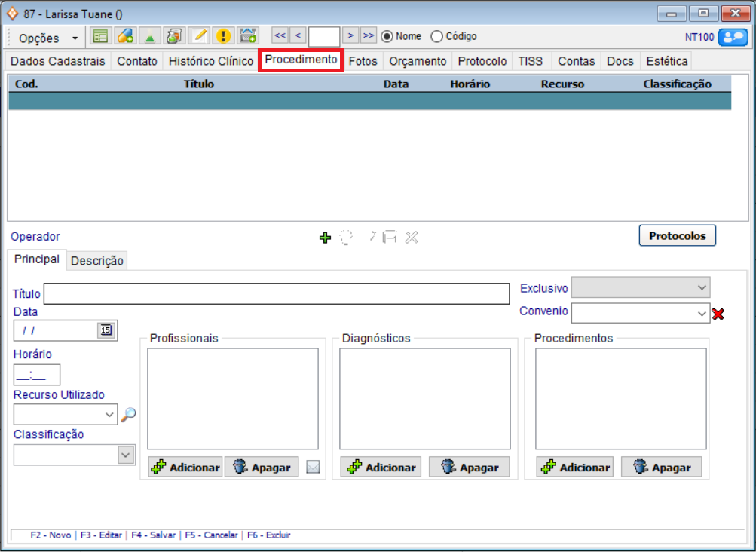Click magnifier icon next to Recurso Utilizado
This screenshot has height=552, width=756.
(x=129, y=414)
